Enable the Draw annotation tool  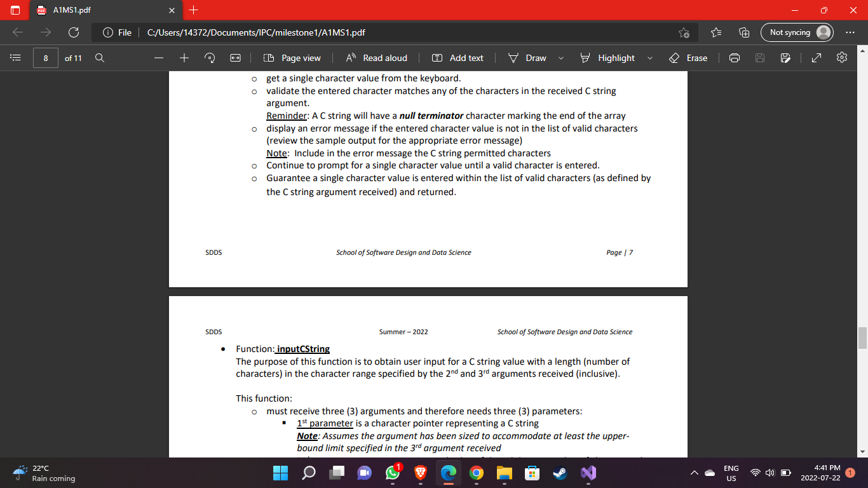[527, 57]
